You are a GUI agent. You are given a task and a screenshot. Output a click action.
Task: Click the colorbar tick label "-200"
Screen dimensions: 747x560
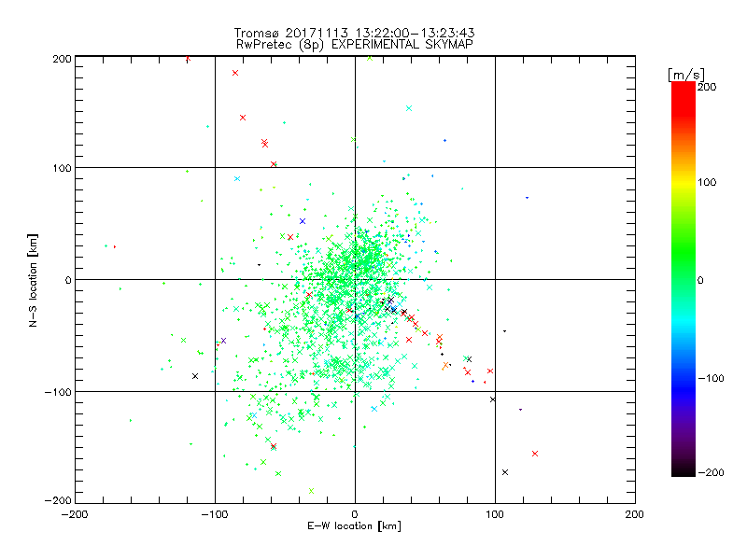711,473
